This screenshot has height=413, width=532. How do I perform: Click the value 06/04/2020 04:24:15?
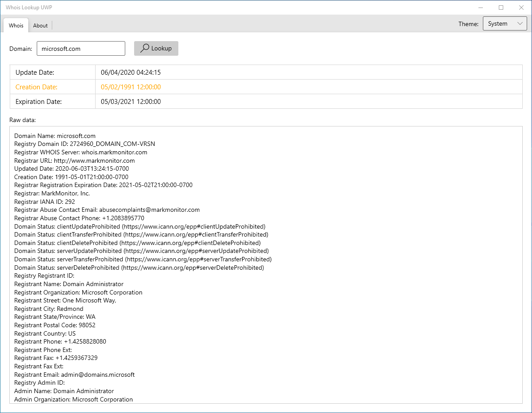[131, 72]
